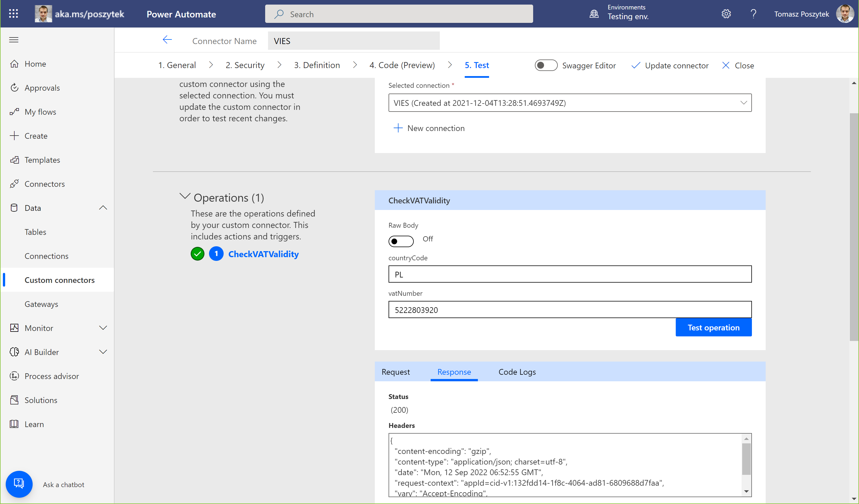Image resolution: width=859 pixels, height=504 pixels.
Task: Click the settings gear icon
Action: tap(726, 14)
